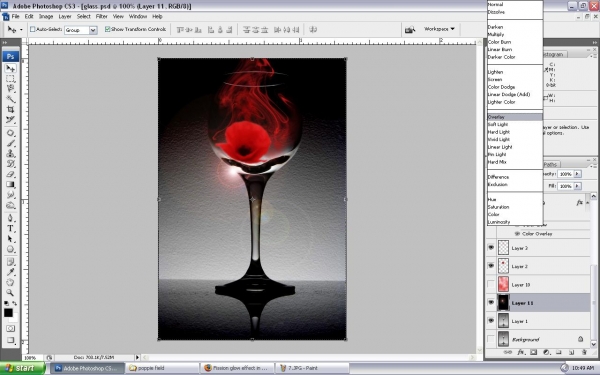
Task: Select the Move tool in the toolbox
Action: 10,68
